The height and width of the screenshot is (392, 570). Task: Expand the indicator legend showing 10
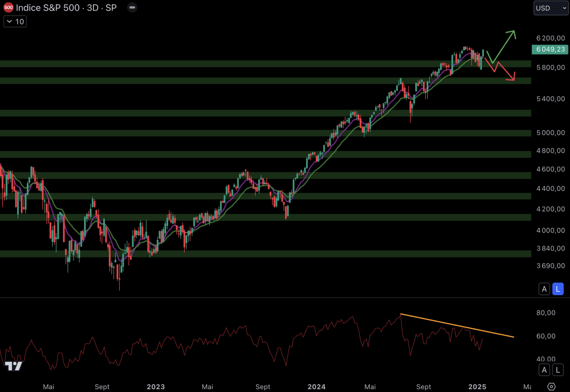click(x=15, y=22)
